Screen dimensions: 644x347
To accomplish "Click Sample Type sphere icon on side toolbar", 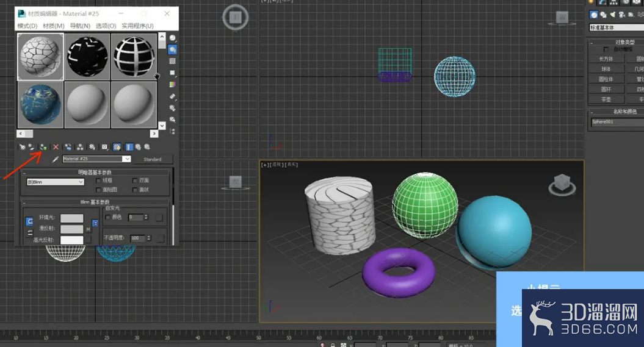I will click(x=173, y=38).
